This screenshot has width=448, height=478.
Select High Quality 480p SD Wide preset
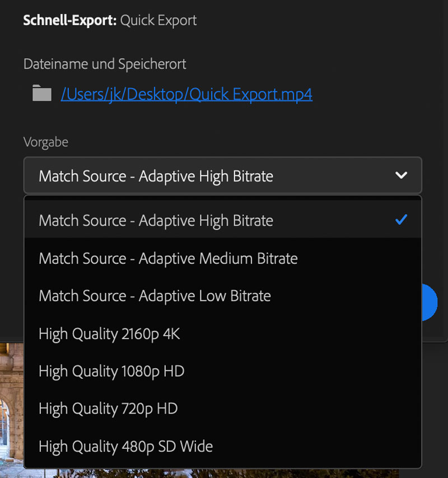click(125, 446)
